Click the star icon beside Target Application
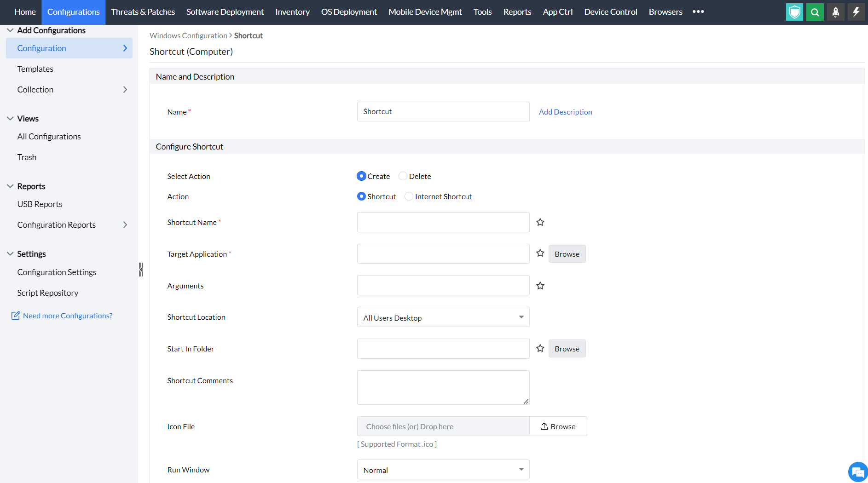 tap(540, 253)
